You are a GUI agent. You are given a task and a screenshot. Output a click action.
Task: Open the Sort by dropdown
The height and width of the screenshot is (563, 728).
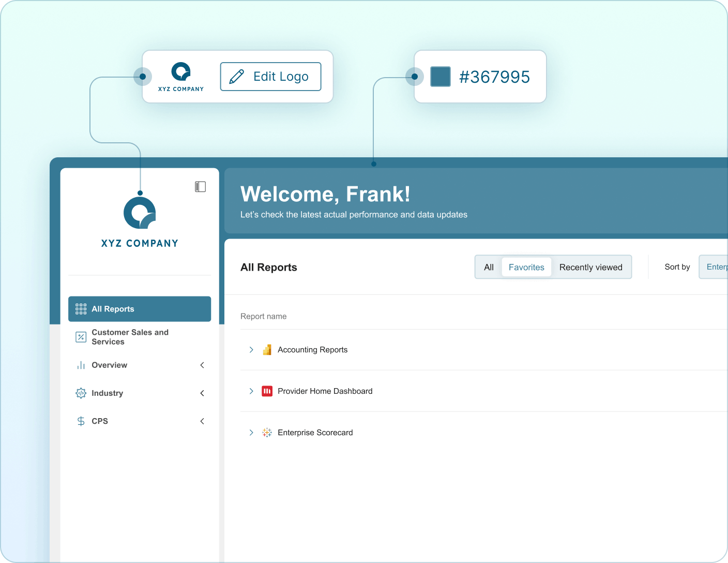[714, 267]
